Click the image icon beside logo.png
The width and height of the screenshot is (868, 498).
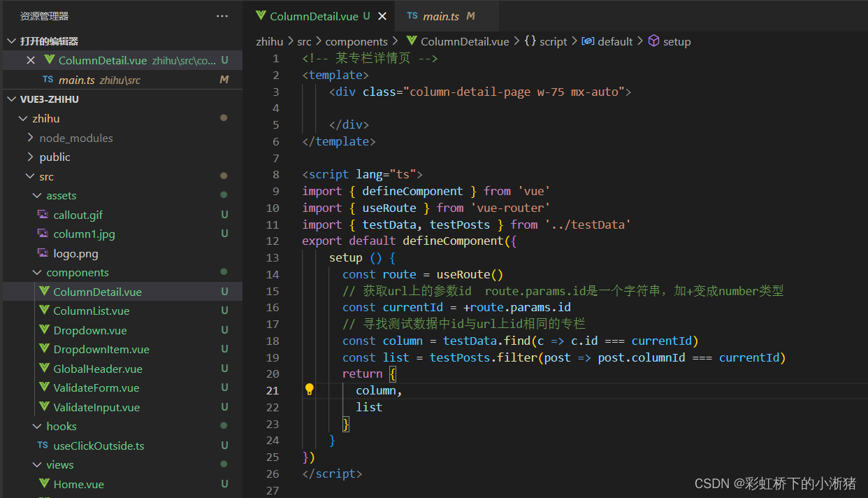pyautogui.click(x=43, y=253)
